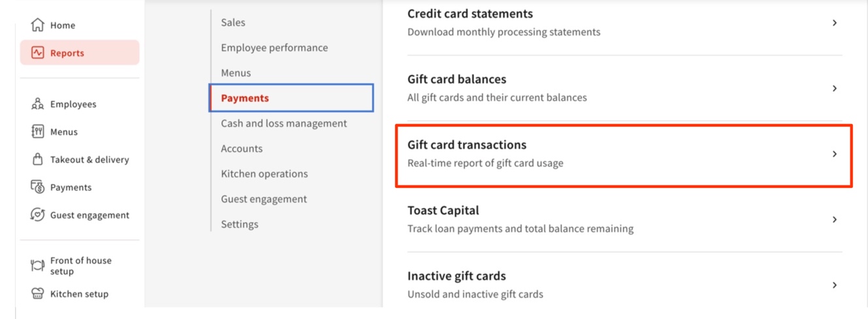Click the Kitchen setup chef hat icon
The height and width of the screenshot is (319, 868).
[37, 294]
